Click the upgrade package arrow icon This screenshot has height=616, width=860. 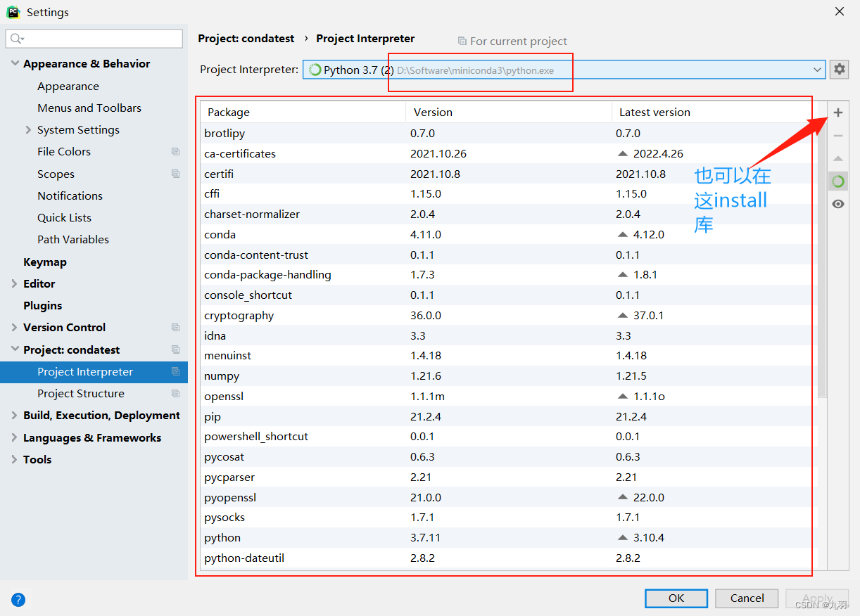837,159
